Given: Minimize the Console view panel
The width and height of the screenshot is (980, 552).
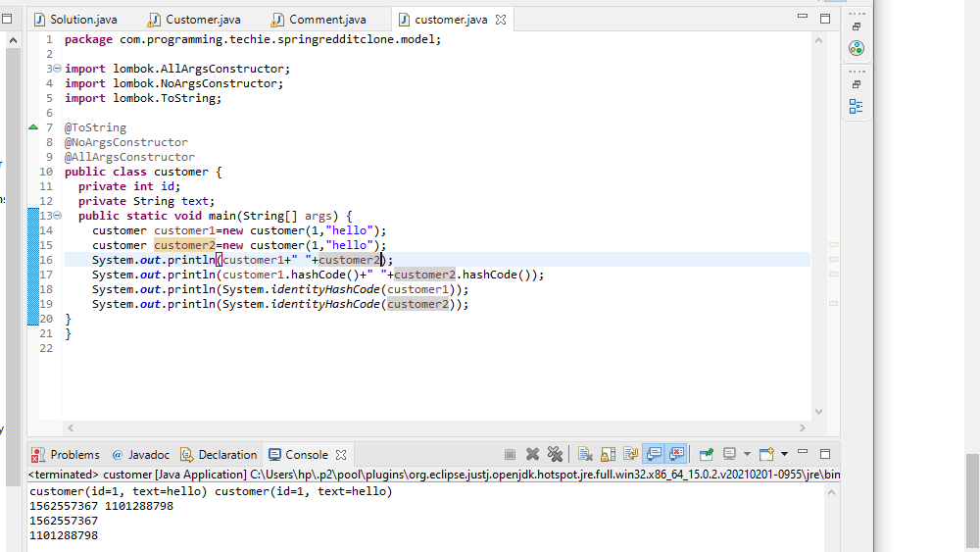Looking at the screenshot, I should coord(803,452).
